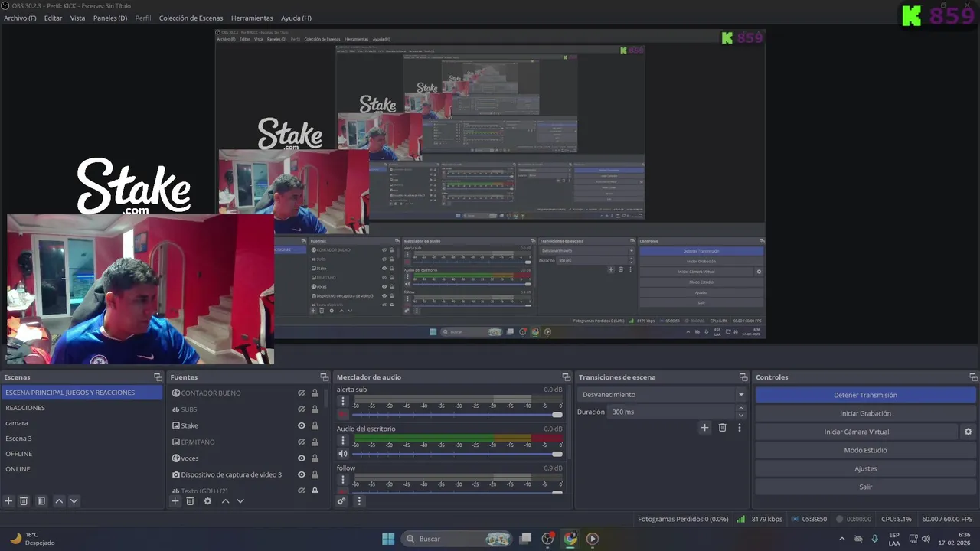Open source properties gear in the Fuentes panel
This screenshot has height=551, width=980.
(x=207, y=501)
